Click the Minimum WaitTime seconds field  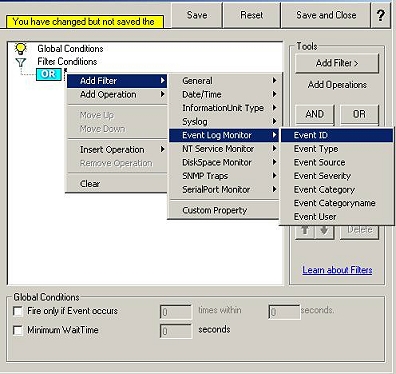coord(176,331)
